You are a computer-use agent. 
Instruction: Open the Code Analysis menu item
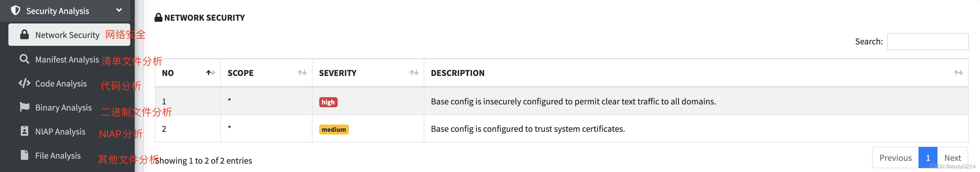61,83
